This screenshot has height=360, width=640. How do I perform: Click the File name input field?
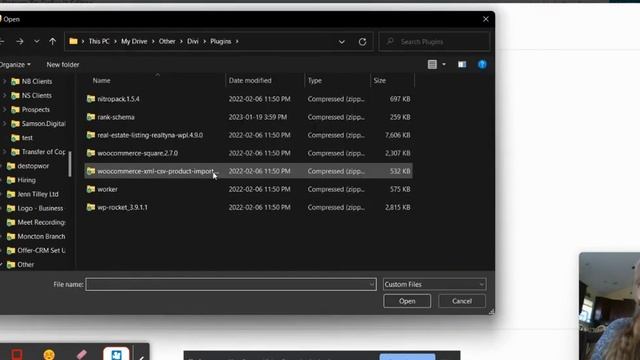point(231,284)
